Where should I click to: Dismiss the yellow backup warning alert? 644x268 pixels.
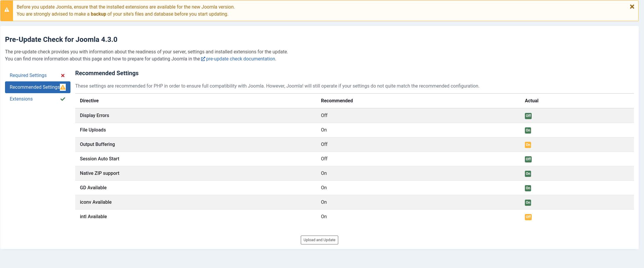tap(632, 7)
